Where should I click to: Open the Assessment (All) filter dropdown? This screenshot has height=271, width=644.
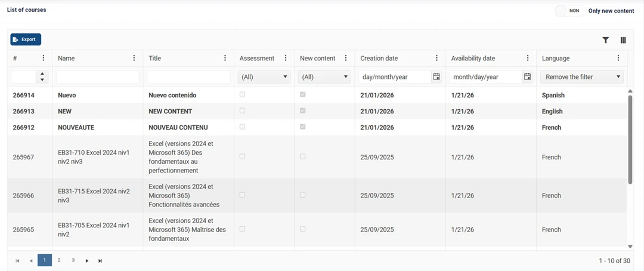pyautogui.click(x=264, y=77)
